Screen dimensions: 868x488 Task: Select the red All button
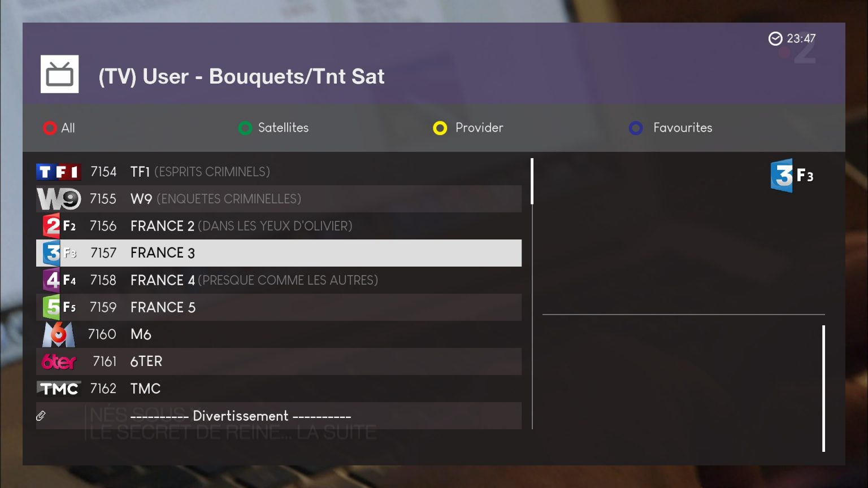click(x=59, y=128)
